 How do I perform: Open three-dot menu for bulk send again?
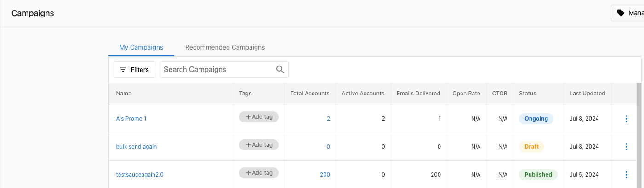pos(626,147)
